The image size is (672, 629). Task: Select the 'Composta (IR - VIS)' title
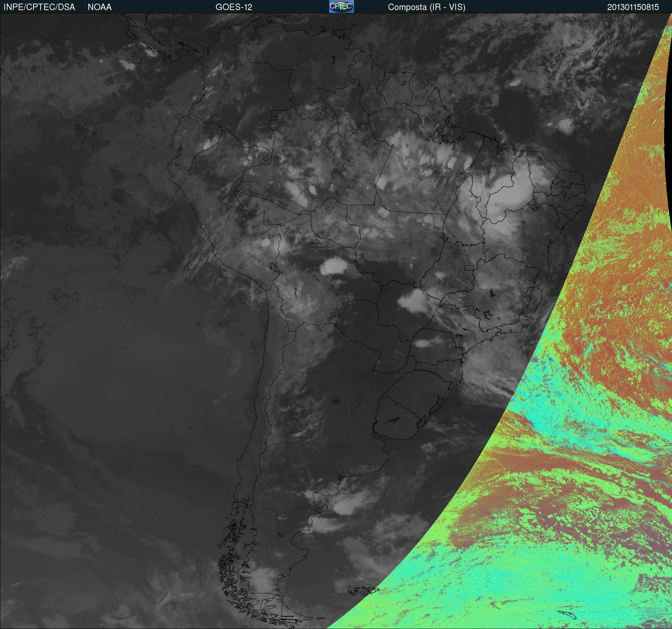click(x=427, y=7)
